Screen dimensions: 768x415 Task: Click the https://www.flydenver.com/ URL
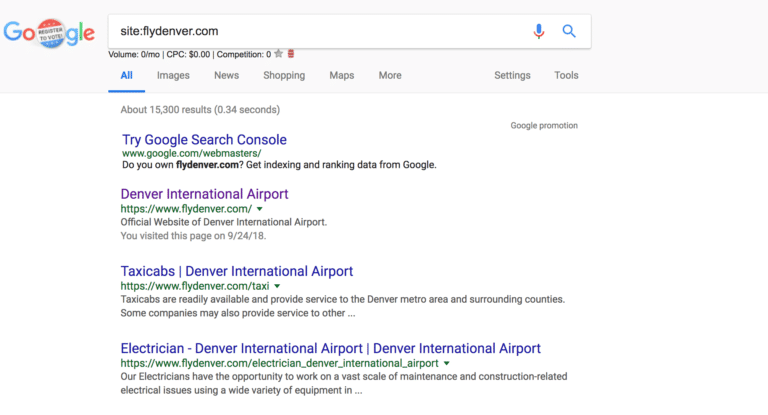(186, 209)
